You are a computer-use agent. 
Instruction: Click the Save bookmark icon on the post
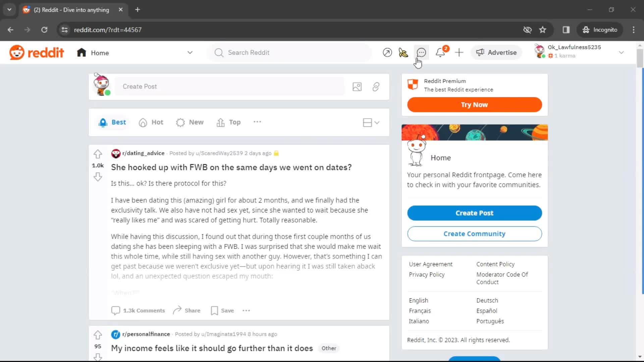click(x=215, y=310)
